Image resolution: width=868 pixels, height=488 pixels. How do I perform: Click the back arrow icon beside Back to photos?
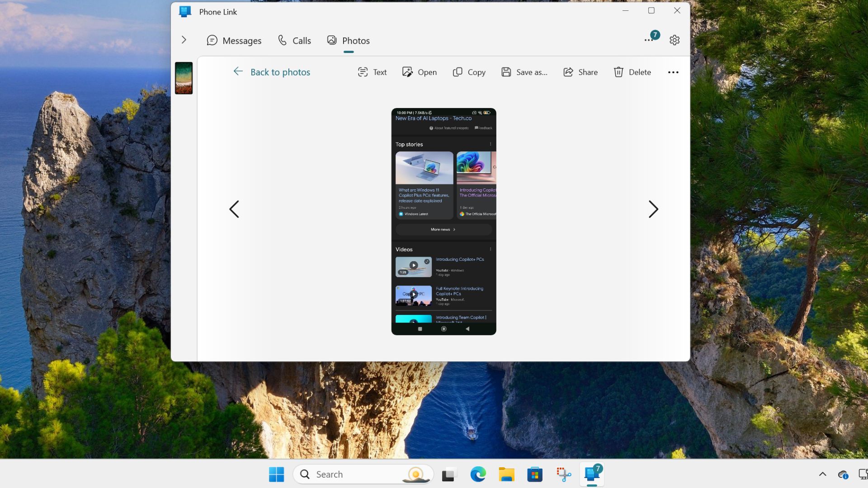238,71
